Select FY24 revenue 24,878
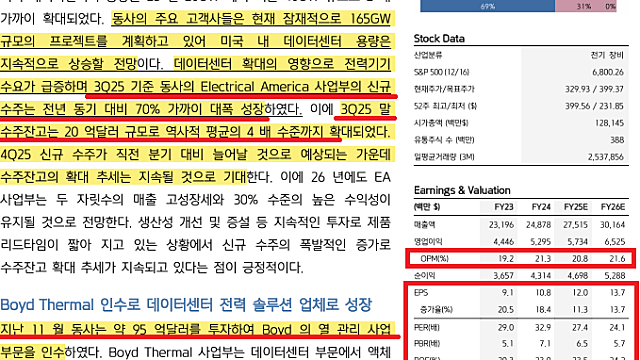The image size is (640, 360). (x=538, y=224)
